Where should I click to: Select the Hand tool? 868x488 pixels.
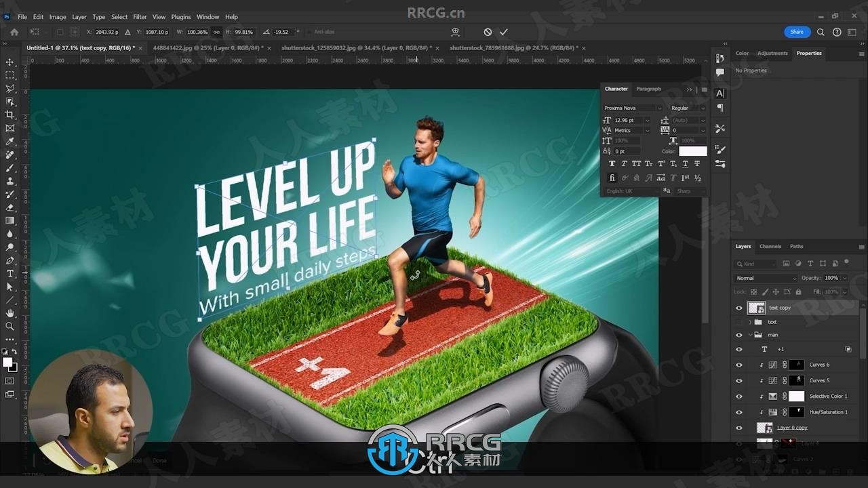[x=10, y=313]
